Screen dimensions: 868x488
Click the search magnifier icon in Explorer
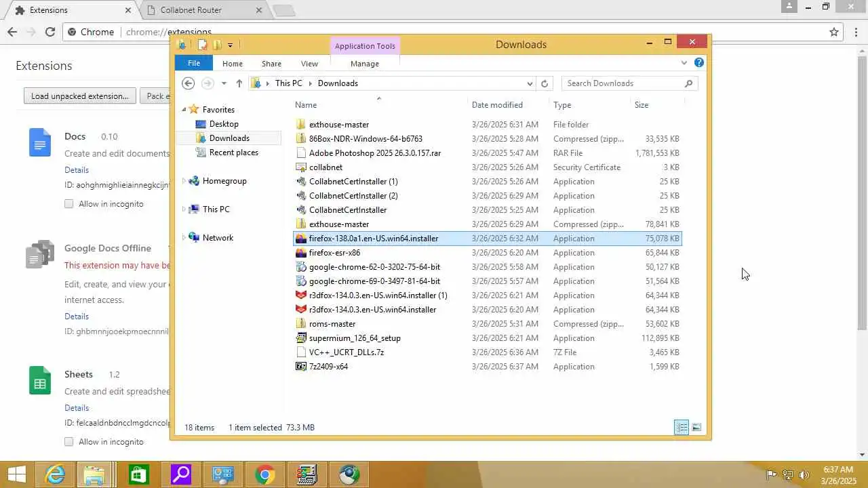689,83
